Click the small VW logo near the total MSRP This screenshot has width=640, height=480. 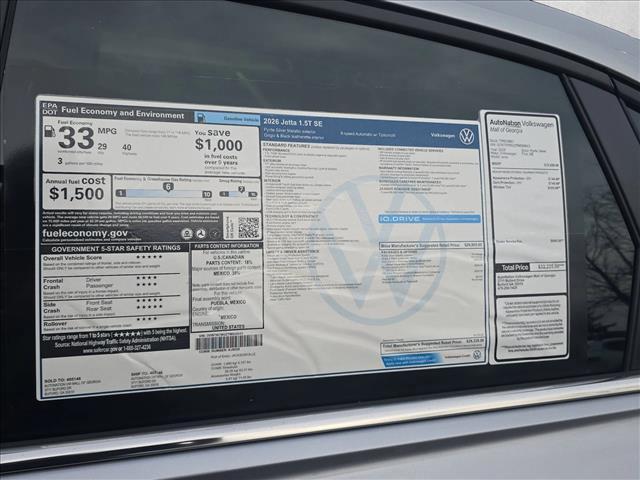tap(476, 354)
